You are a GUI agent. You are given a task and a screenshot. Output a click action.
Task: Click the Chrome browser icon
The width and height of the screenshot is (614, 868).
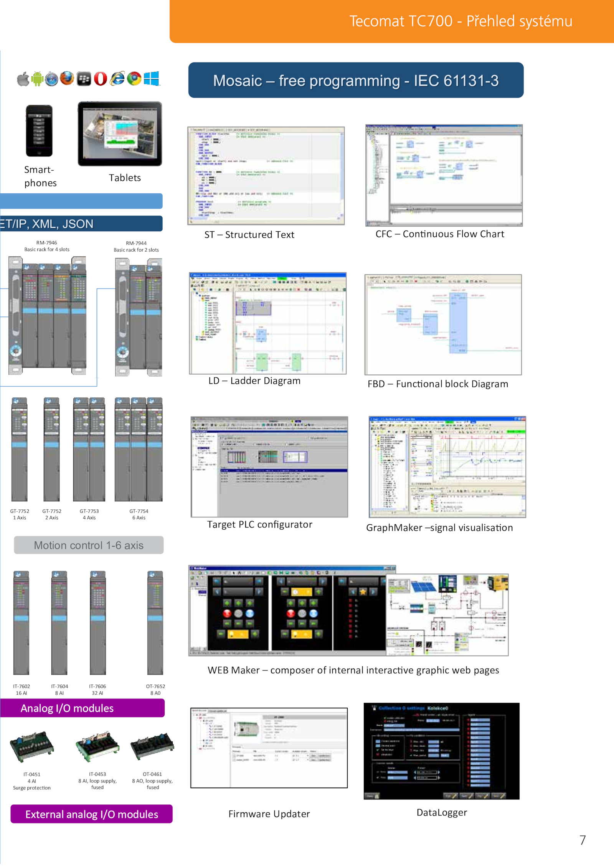[x=134, y=79]
